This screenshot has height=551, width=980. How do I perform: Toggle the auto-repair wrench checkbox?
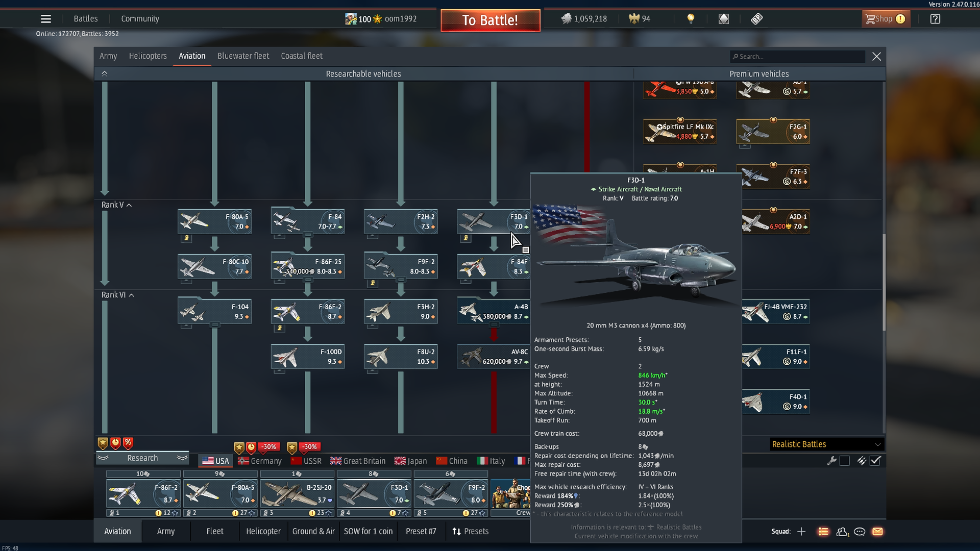click(845, 461)
